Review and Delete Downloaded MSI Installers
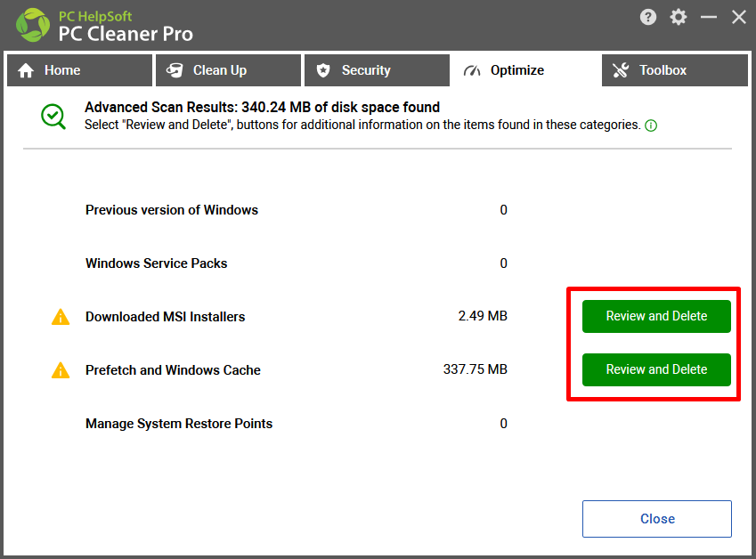 coord(656,317)
